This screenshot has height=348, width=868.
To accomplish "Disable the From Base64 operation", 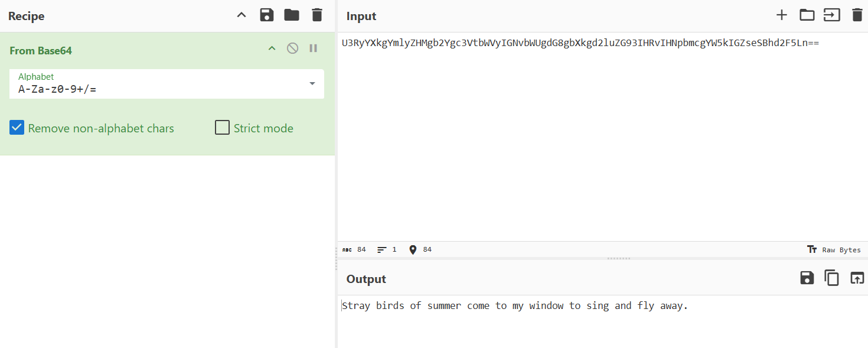I will click(x=292, y=48).
